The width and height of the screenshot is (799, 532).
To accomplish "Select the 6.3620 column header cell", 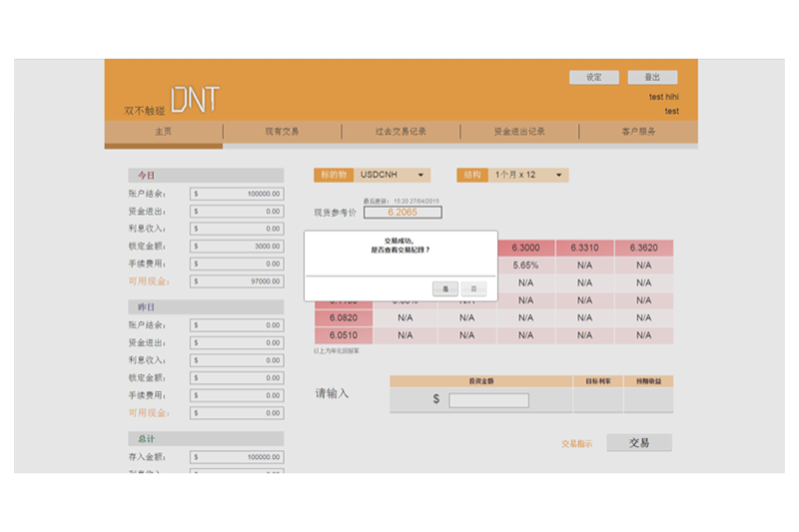I will point(643,248).
